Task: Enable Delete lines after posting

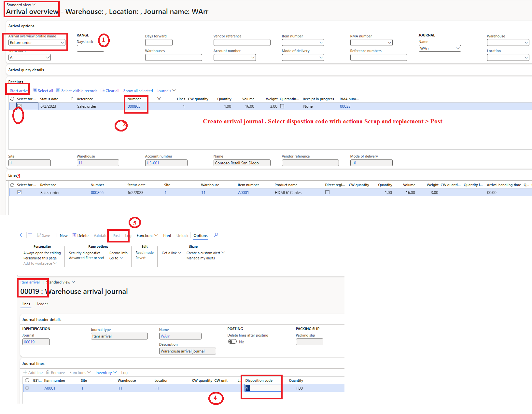Action: click(x=232, y=341)
